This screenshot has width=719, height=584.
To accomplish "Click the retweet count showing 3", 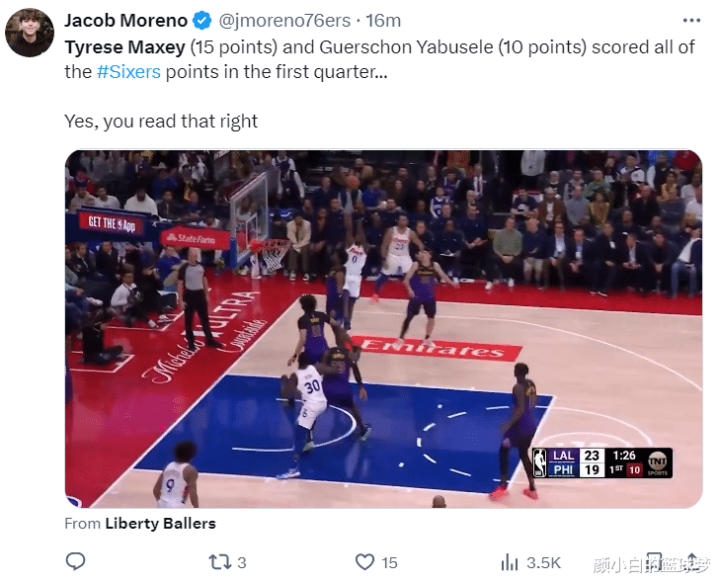I will click(242, 562).
